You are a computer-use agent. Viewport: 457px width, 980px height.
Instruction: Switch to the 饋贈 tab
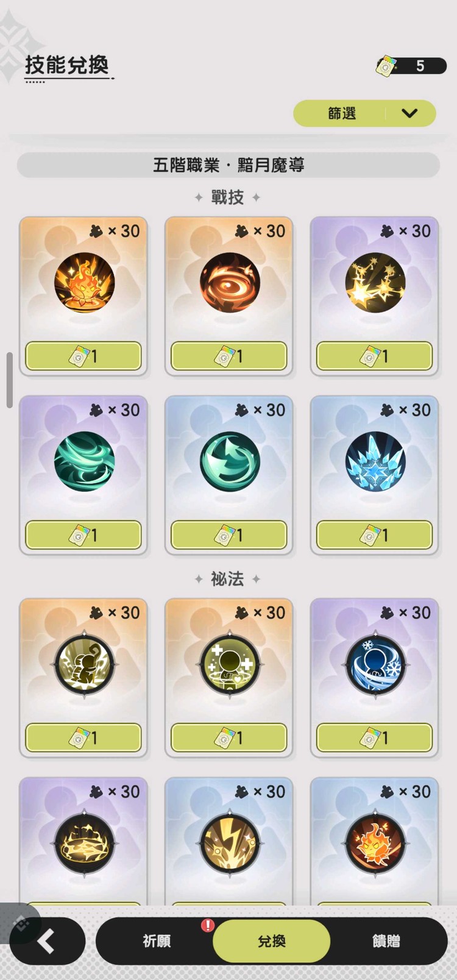(x=386, y=941)
